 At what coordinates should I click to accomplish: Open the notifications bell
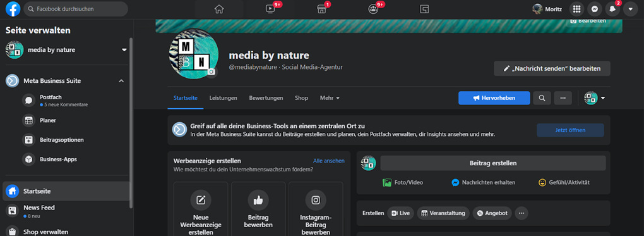[x=612, y=9]
